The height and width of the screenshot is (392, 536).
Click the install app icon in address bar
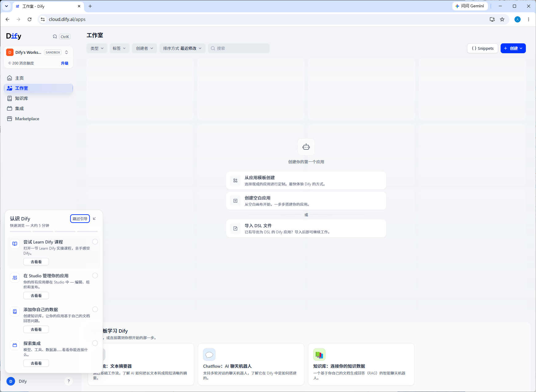tap(492, 19)
